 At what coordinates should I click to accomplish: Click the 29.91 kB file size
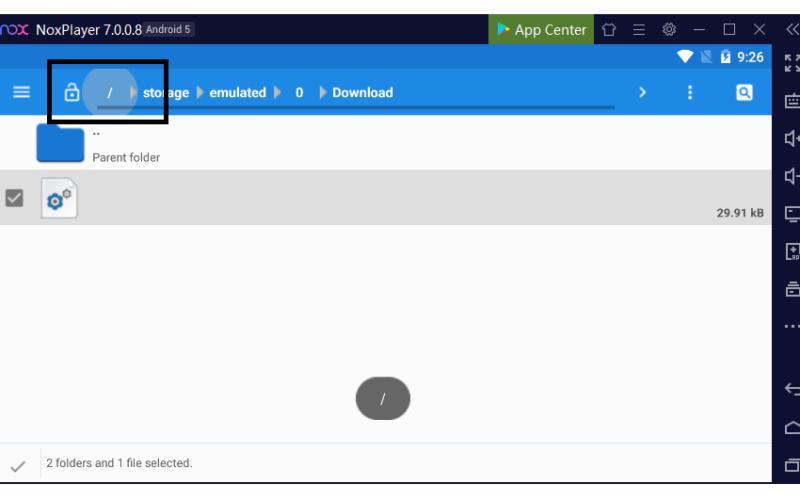tap(740, 213)
